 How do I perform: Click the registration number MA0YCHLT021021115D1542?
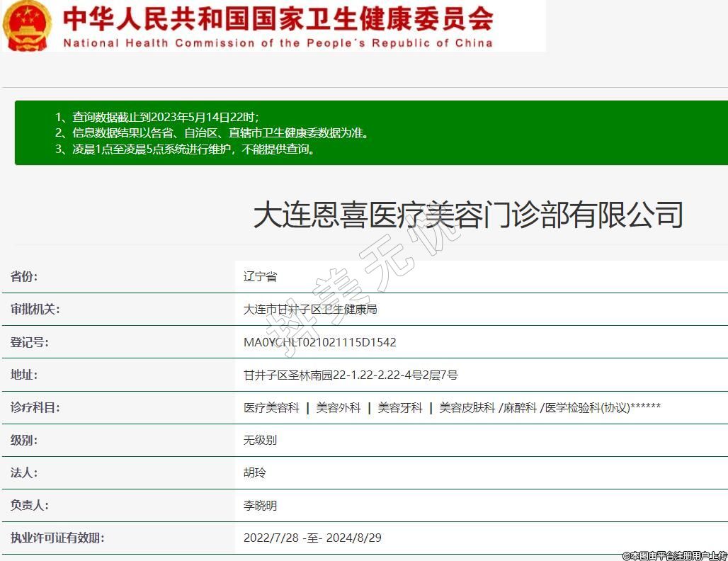pyautogui.click(x=319, y=342)
